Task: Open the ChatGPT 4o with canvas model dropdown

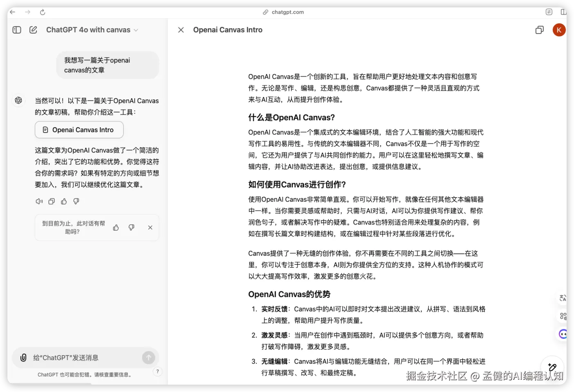Action: tap(92, 30)
